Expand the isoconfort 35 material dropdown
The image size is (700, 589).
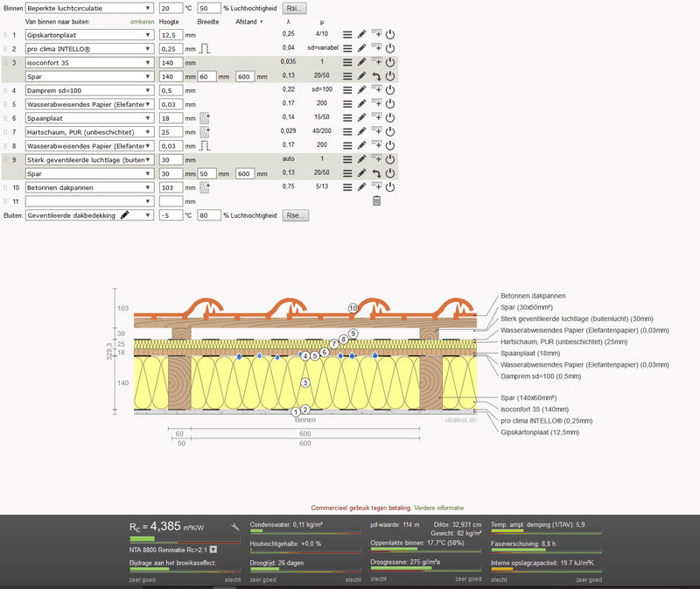pyautogui.click(x=89, y=62)
